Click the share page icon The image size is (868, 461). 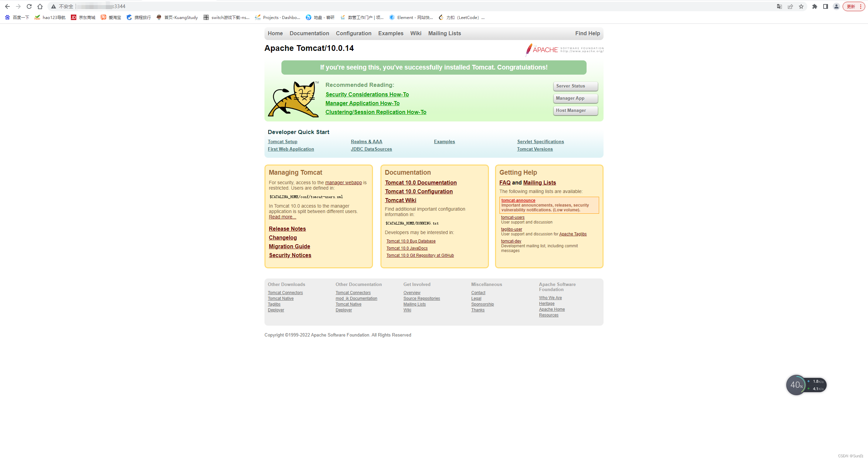790,6
